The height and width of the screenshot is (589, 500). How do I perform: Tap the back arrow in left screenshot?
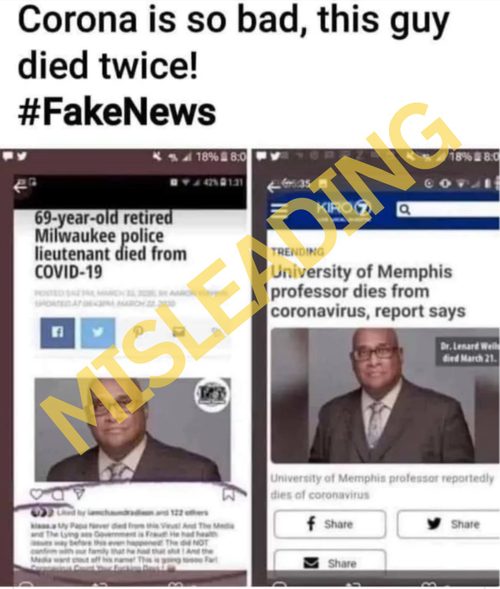(20, 187)
